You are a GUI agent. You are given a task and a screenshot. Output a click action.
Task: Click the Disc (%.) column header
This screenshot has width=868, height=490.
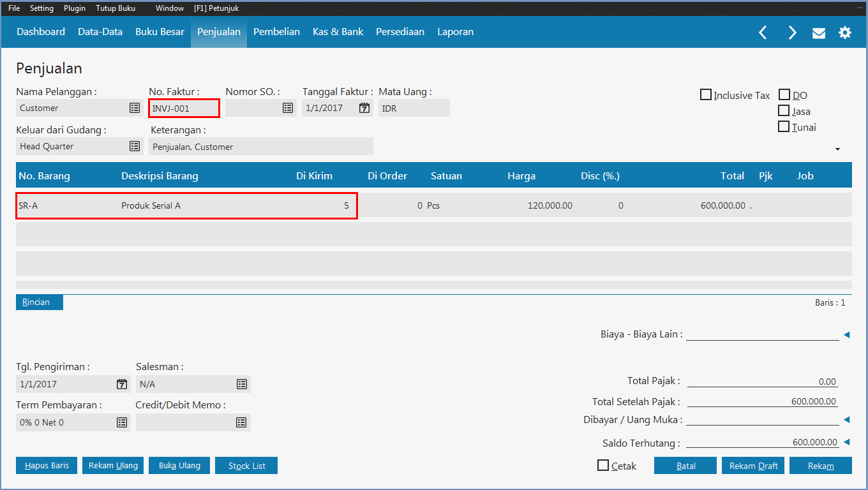[x=600, y=175]
